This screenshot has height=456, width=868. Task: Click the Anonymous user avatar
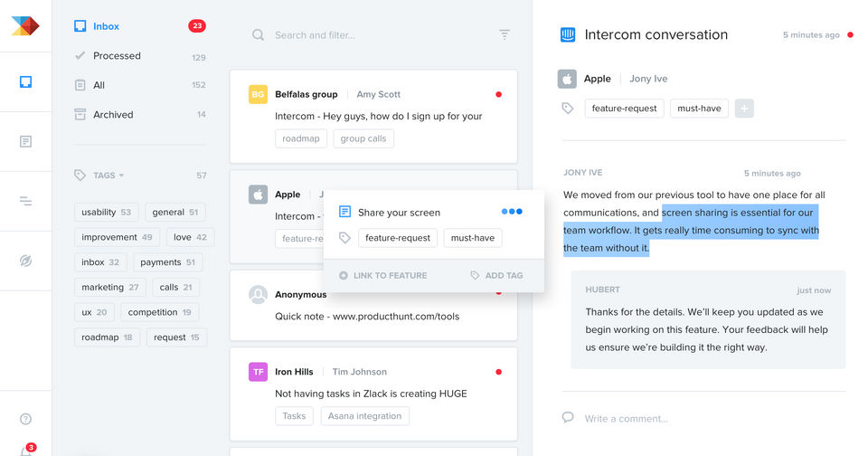coord(258,294)
